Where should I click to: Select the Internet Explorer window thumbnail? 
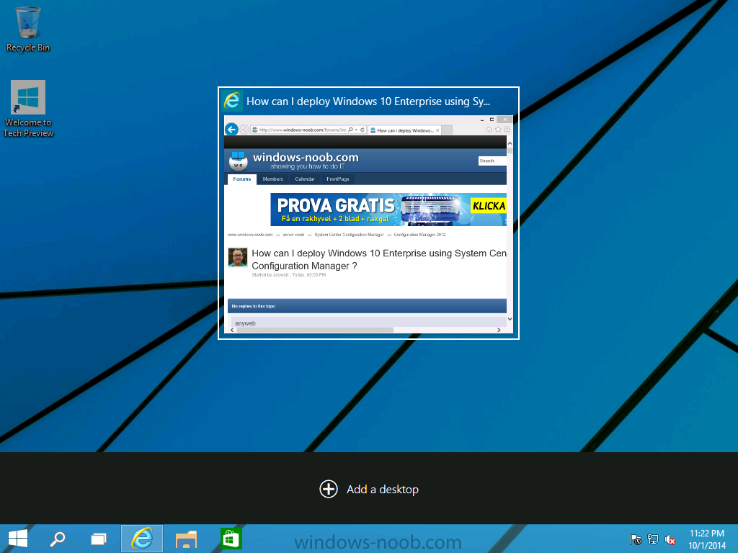click(368, 213)
